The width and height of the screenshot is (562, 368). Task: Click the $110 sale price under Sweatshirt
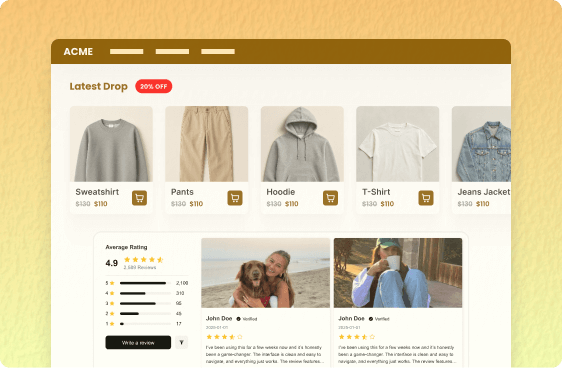point(101,204)
